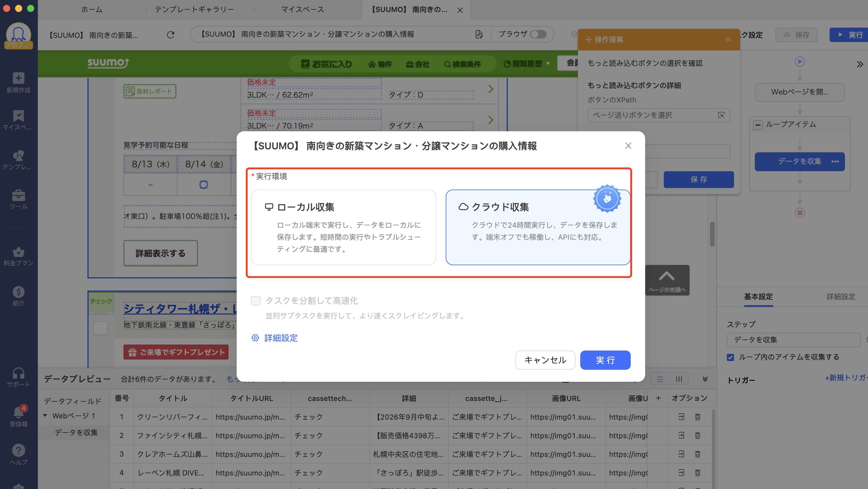
Task: Toggle the ブラウザ switch
Action: tap(538, 34)
